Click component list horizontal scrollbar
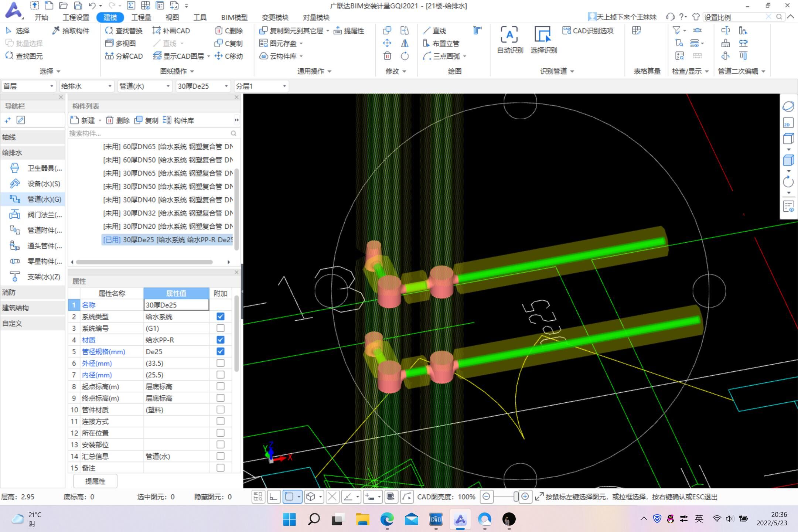 tap(144, 262)
